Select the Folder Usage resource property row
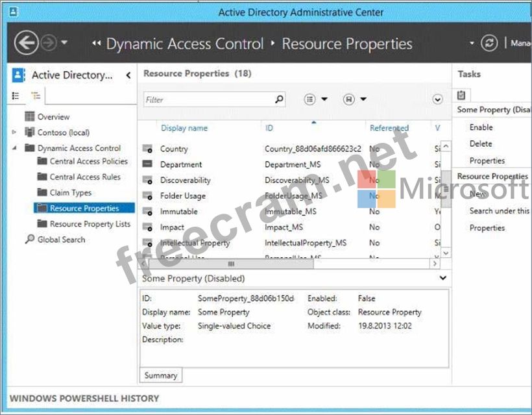Viewport: 532px width, 415px height. click(x=290, y=195)
